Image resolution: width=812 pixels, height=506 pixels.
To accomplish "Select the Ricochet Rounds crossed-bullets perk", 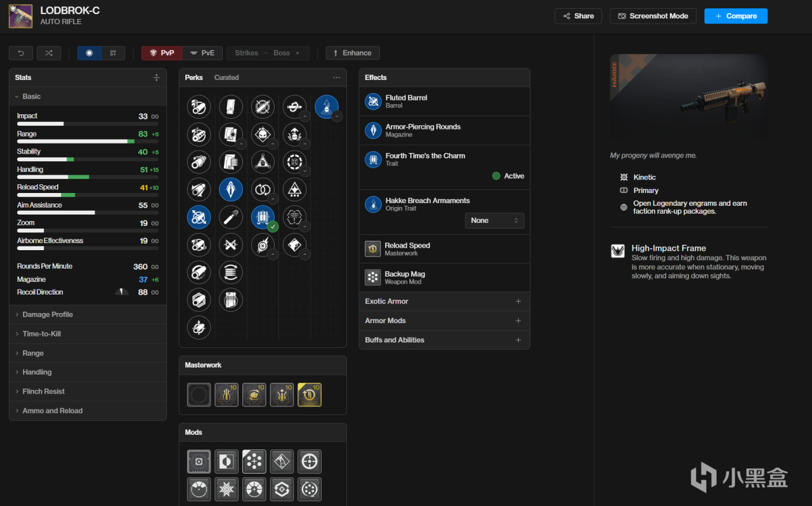I will (231, 244).
